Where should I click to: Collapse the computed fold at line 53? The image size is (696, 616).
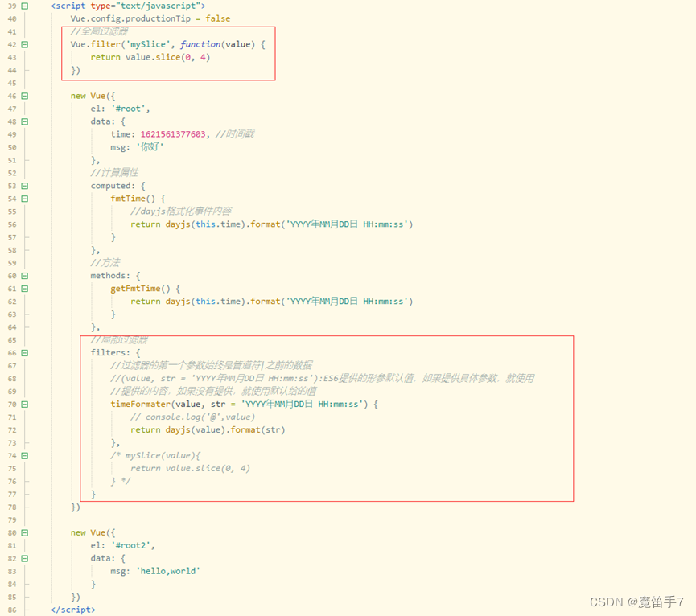point(25,186)
